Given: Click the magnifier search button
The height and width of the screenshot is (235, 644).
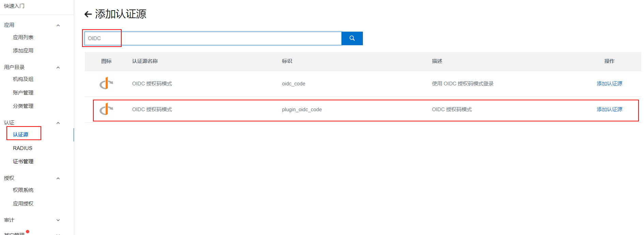Looking at the screenshot, I should pyautogui.click(x=352, y=38).
